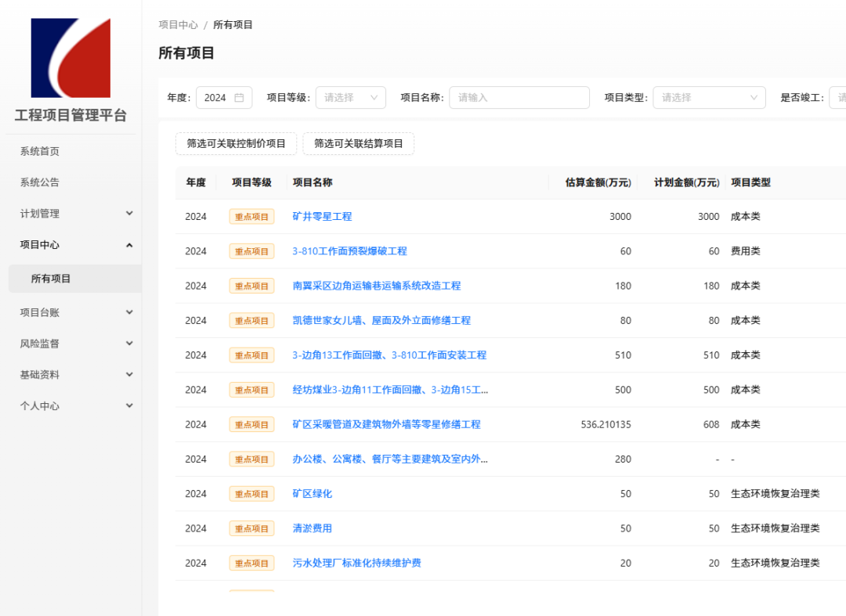Click estimate value 536.210135
The width and height of the screenshot is (846, 616).
[x=606, y=425]
